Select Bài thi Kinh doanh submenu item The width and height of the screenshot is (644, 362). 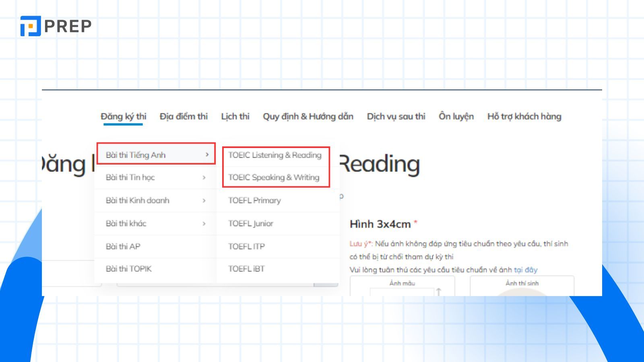[156, 200]
